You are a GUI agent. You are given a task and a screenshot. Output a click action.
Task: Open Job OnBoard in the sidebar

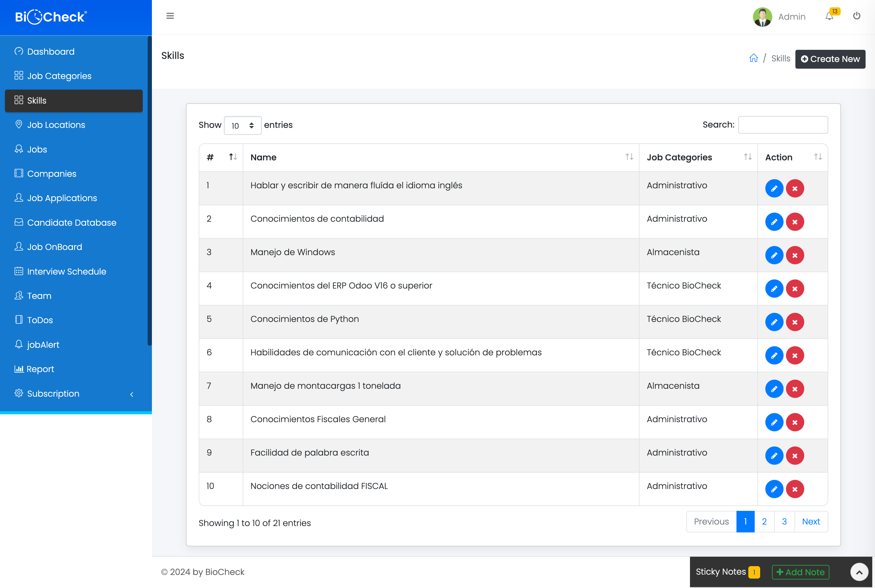click(74, 247)
